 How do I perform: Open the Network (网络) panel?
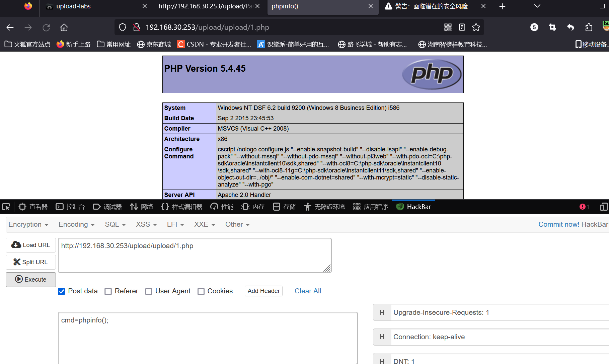[141, 207]
